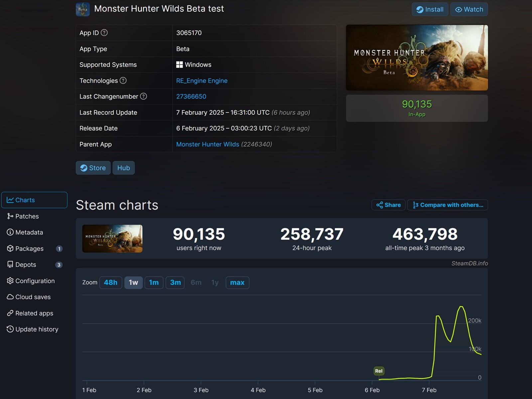Click the Watch button
This screenshot has width=532, height=399.
click(x=469, y=9)
